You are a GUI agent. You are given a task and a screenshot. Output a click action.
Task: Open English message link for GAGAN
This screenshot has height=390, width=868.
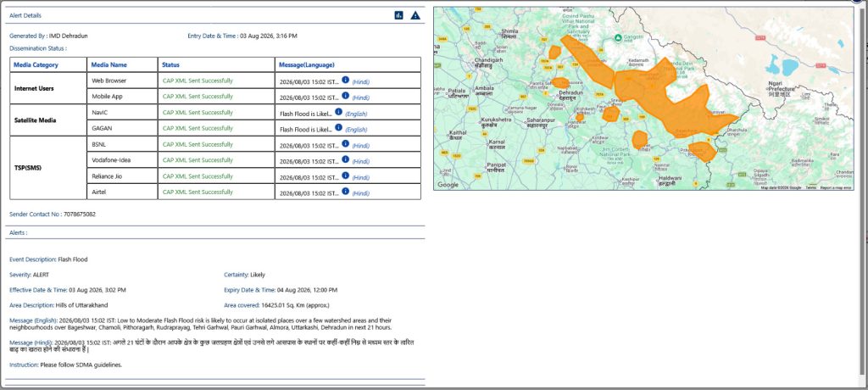point(356,130)
